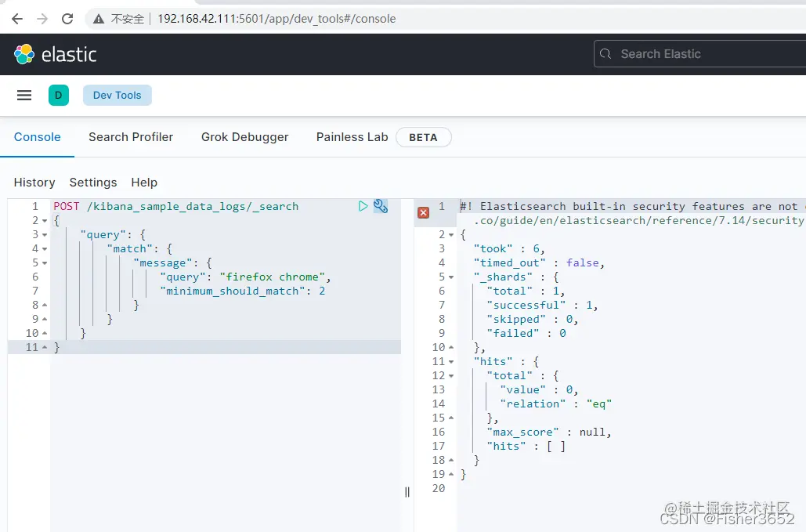Viewport: 806px width, 532px height.
Task: Open the Painless Lab tab
Action: pos(352,137)
